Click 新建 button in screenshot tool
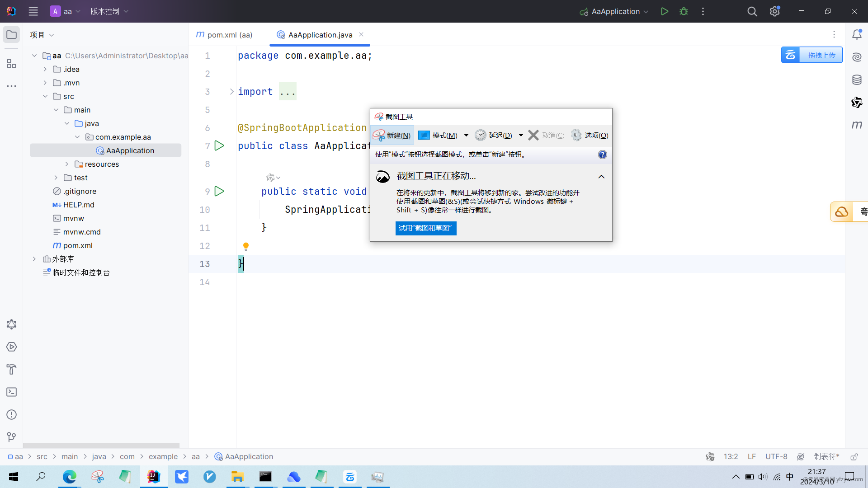The height and width of the screenshot is (488, 868). (x=392, y=135)
